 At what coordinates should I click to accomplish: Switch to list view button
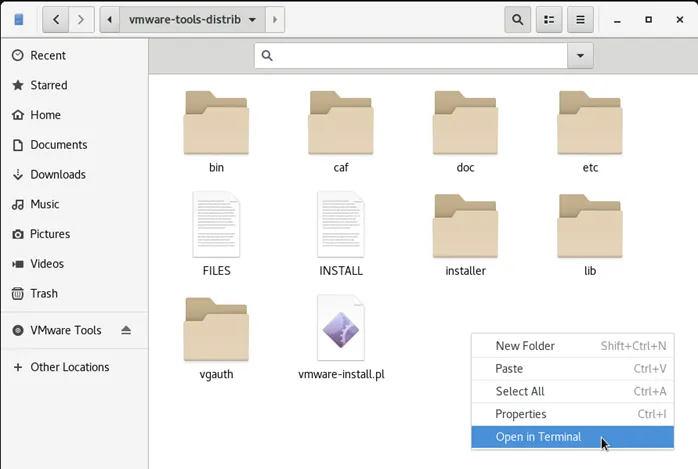click(549, 20)
